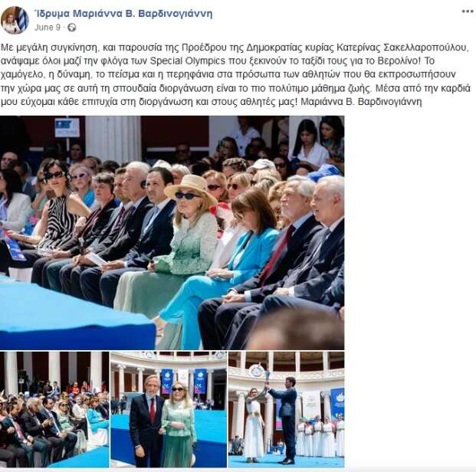
Task: Open the three-dot post options menu
Action: pos(468,11)
